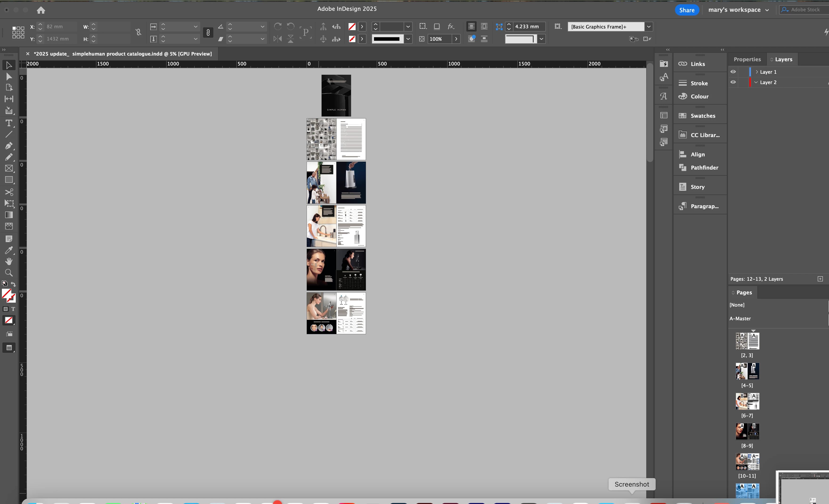The height and width of the screenshot is (504, 829).
Task: Select the Scissors tool
Action: [x=9, y=192]
